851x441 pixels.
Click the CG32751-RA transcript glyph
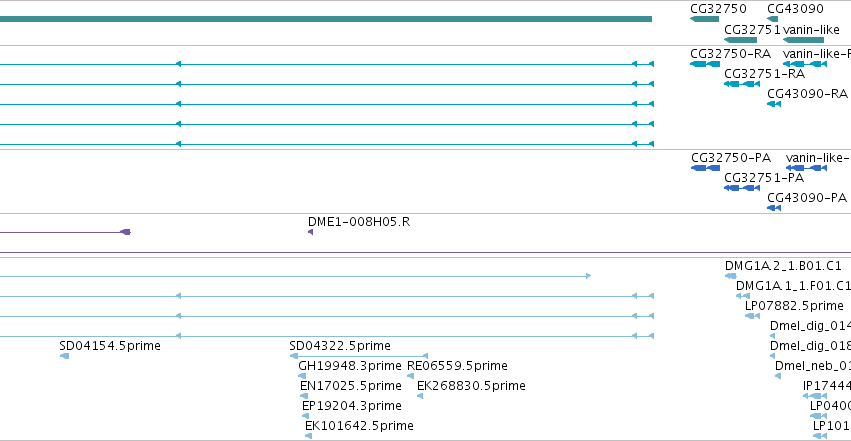click(x=742, y=84)
